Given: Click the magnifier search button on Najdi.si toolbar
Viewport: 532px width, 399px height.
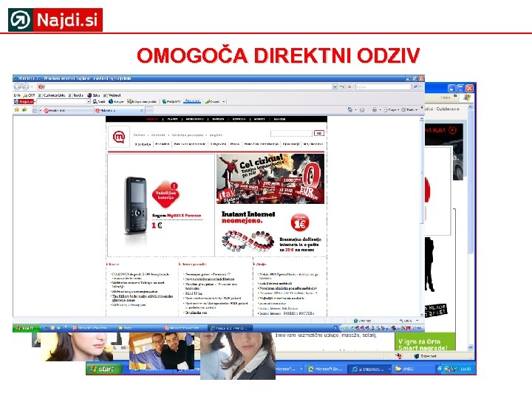Looking at the screenshot, I should point(99,101).
